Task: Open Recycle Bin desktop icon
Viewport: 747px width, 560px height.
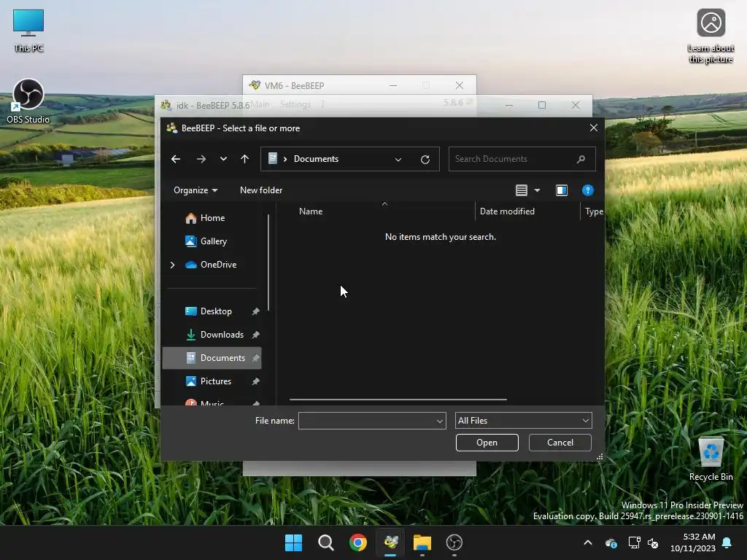Action: click(x=711, y=459)
